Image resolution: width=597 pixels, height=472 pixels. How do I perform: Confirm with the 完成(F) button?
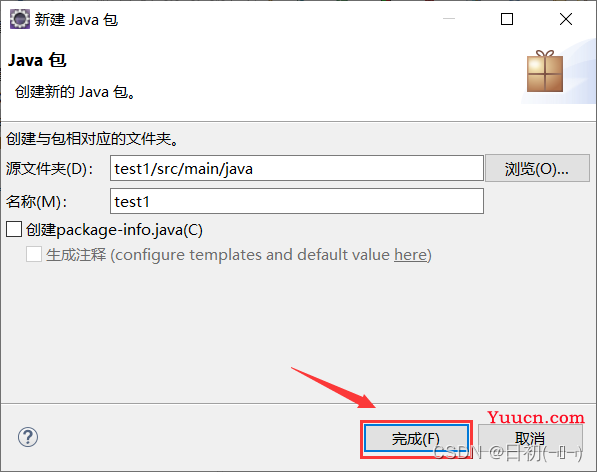tap(416, 439)
